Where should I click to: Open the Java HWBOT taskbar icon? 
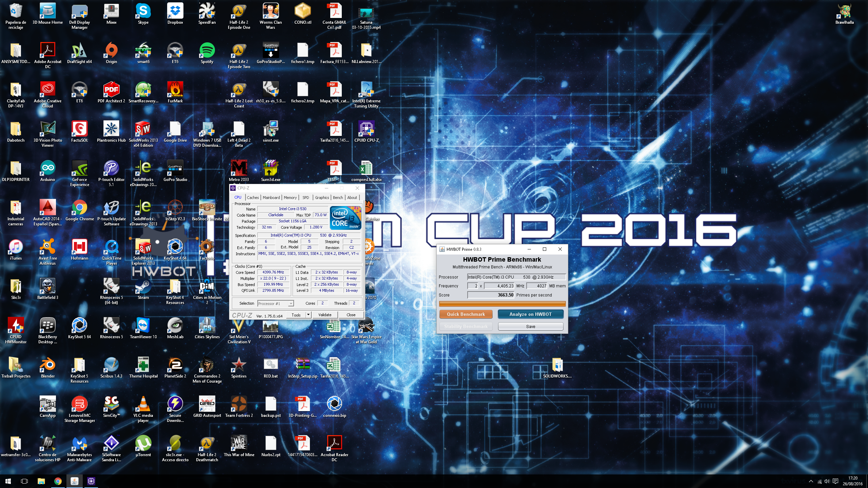[x=75, y=481]
